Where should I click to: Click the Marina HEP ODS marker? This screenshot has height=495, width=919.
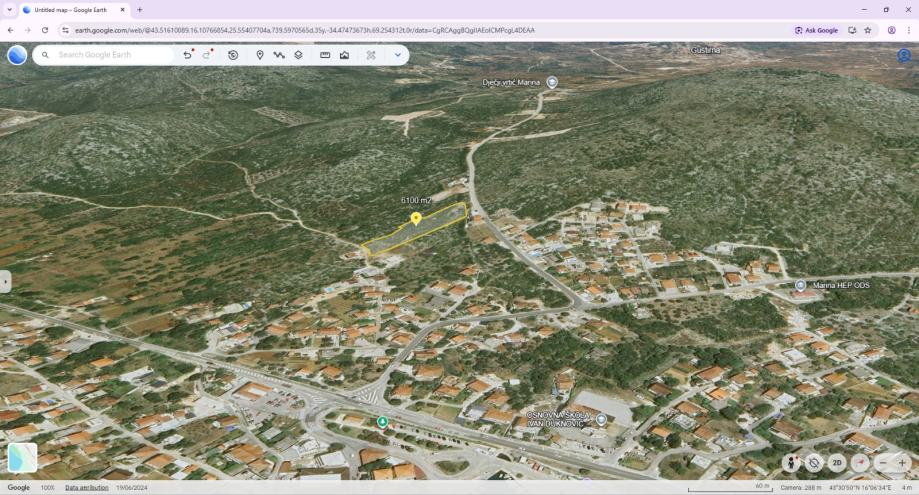click(801, 285)
